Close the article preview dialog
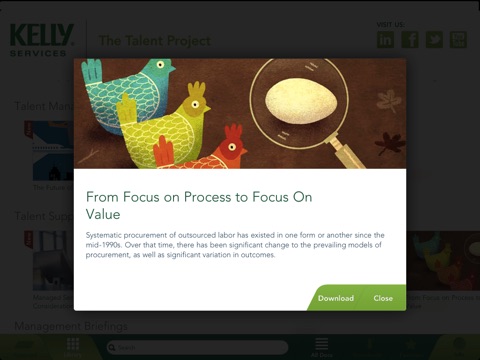The height and width of the screenshot is (360, 480). click(383, 298)
